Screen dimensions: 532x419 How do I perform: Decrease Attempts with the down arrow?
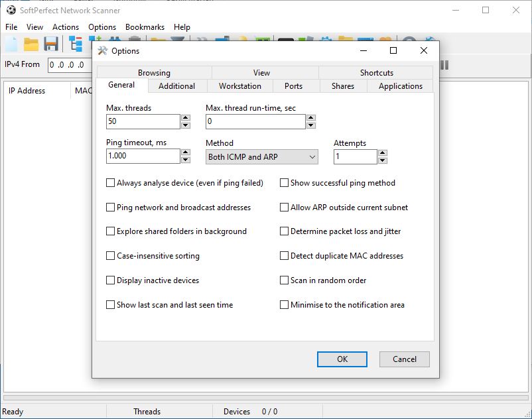(382, 160)
